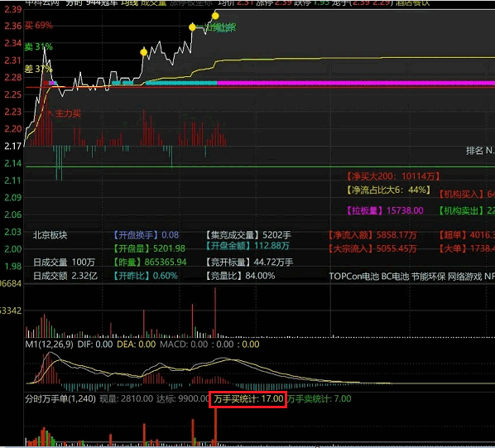Click the 2.34 price axis label

pos(13,43)
